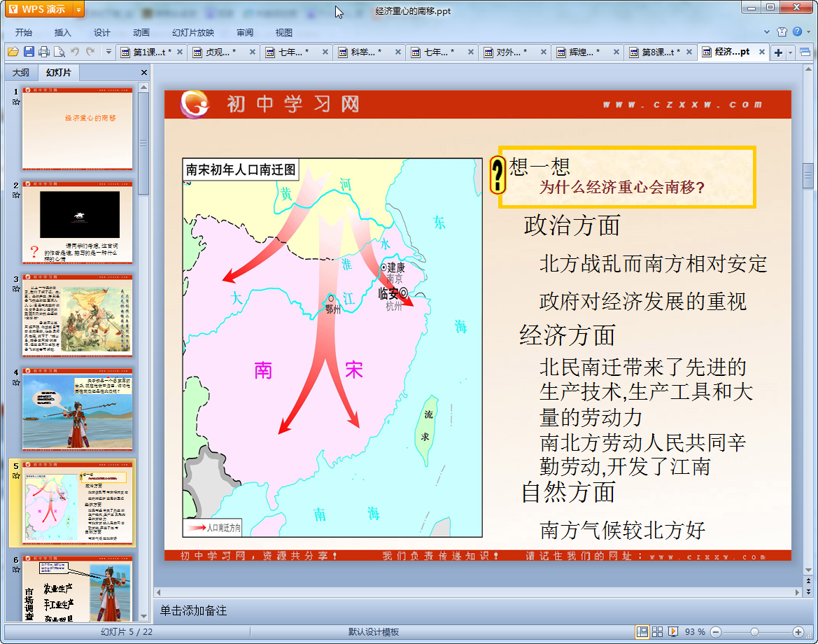Click the Open folder icon
818x644 pixels.
(13, 52)
